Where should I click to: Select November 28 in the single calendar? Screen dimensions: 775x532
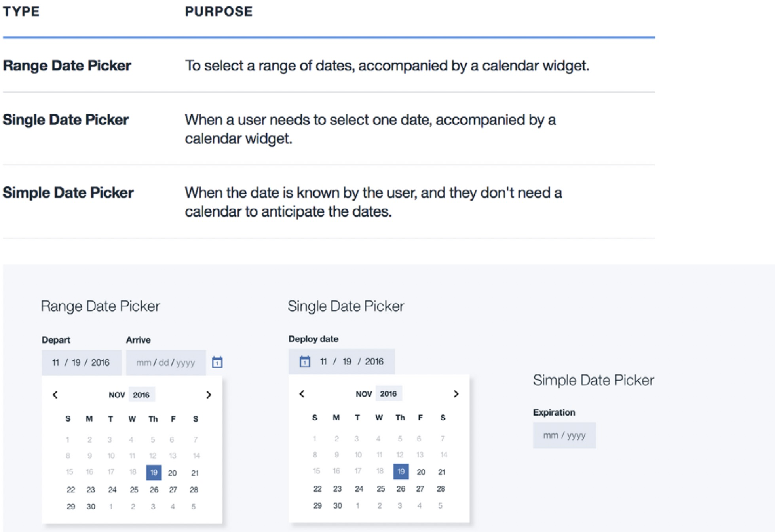pos(441,489)
